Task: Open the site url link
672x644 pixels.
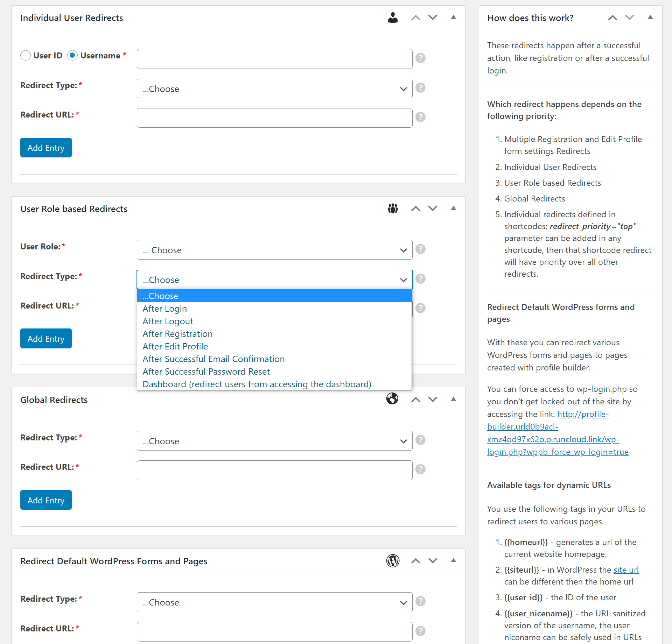Action: click(x=626, y=570)
